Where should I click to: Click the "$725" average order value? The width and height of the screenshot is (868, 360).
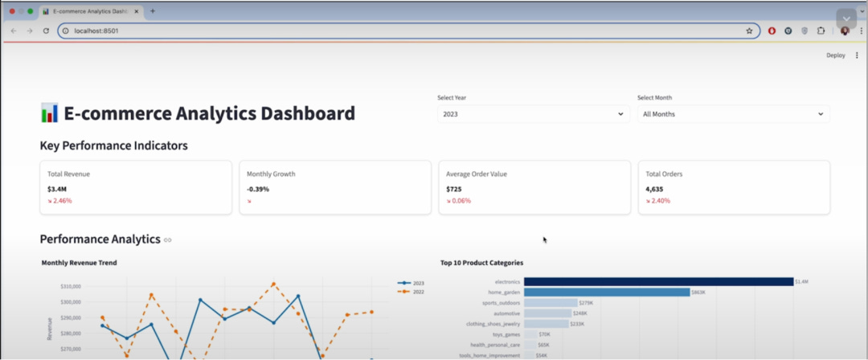[x=454, y=189]
